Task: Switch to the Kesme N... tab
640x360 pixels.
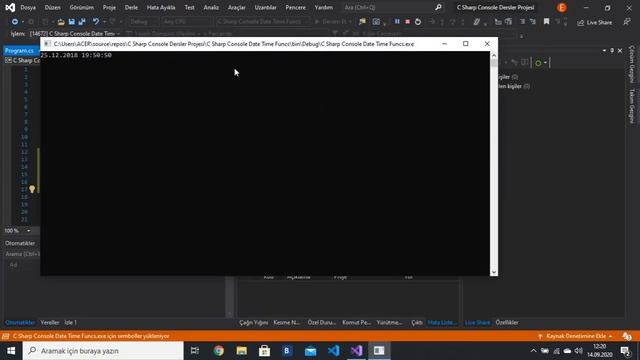Action: coord(287,322)
